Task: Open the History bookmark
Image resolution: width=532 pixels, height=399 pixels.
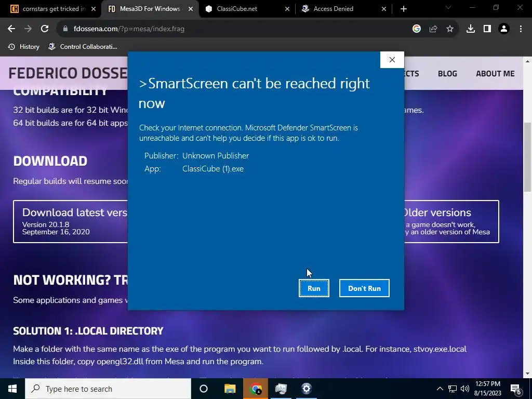Action: [24, 47]
